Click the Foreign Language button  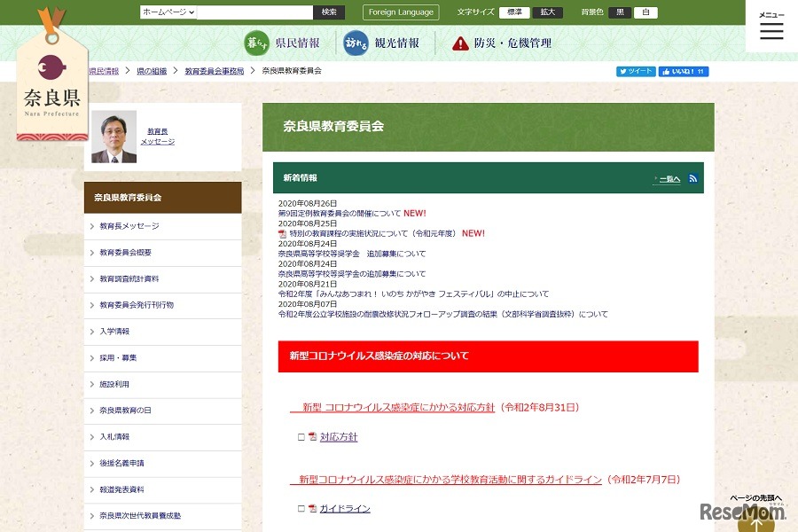click(x=401, y=12)
